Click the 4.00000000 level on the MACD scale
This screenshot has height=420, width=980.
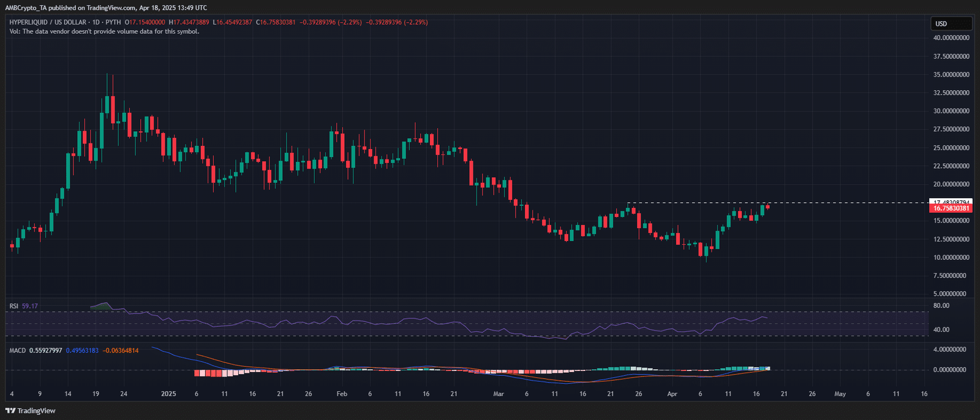click(x=949, y=349)
